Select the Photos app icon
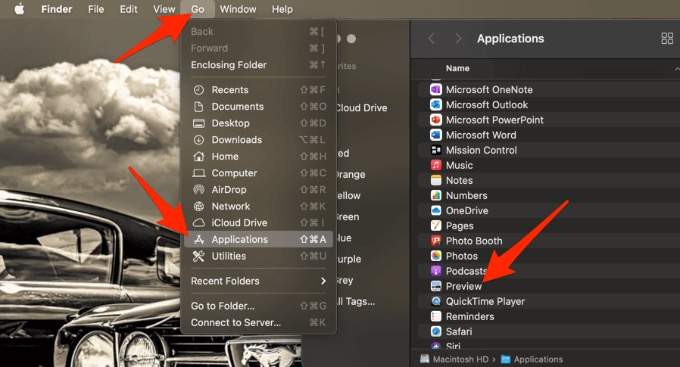The height and width of the screenshot is (367, 680). coord(436,256)
